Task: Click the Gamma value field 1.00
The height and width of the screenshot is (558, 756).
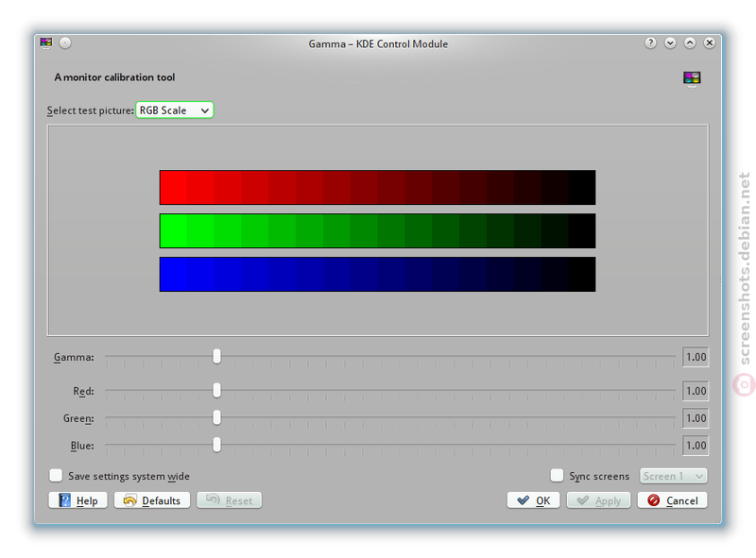Action: [x=696, y=357]
